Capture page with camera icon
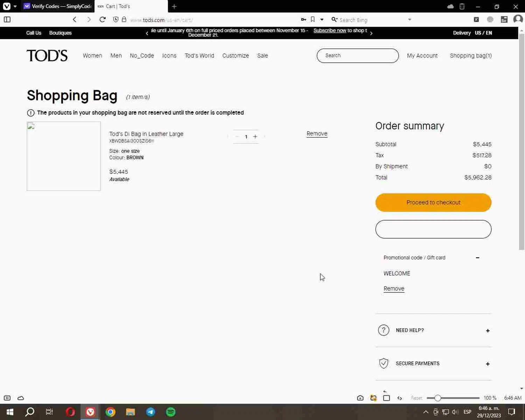The width and height of the screenshot is (525, 420). [360, 398]
